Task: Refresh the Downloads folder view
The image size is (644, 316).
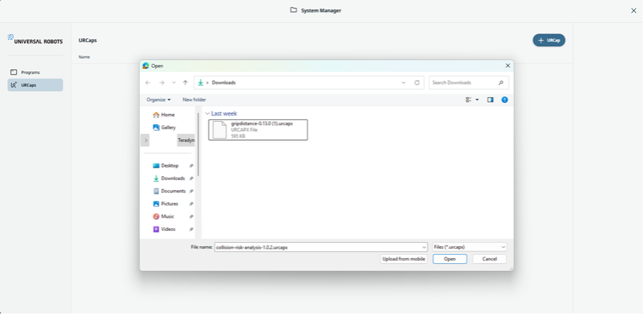Action: tap(417, 82)
